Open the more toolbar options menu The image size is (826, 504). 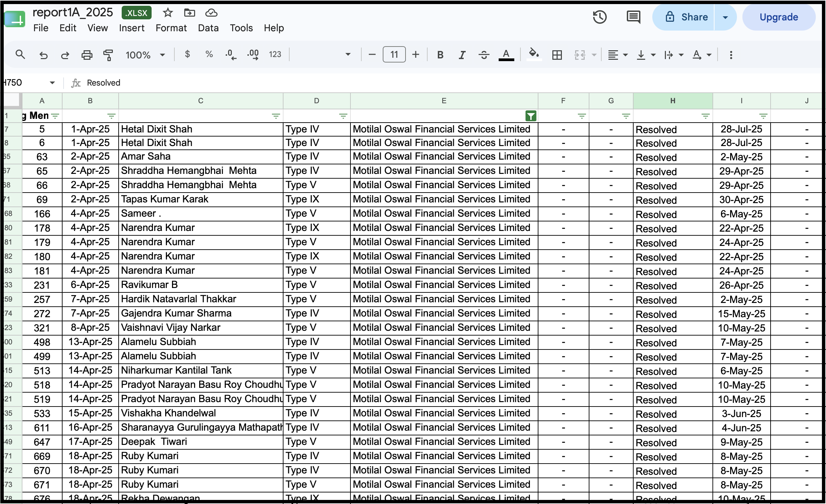point(731,55)
